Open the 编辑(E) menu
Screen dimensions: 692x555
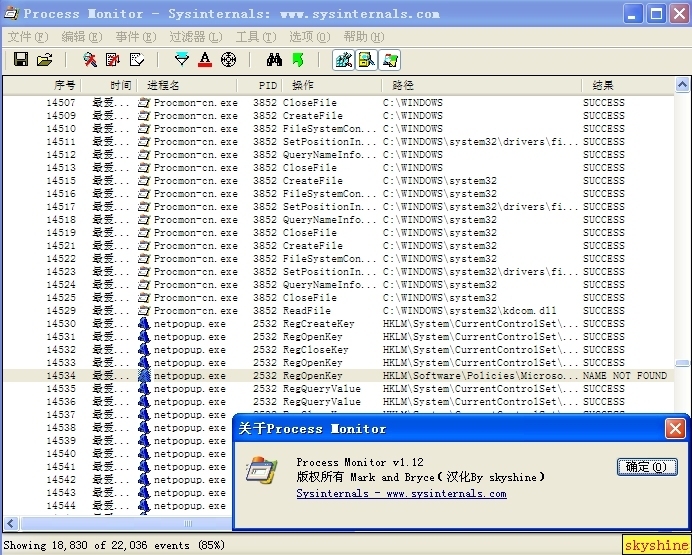(82, 37)
